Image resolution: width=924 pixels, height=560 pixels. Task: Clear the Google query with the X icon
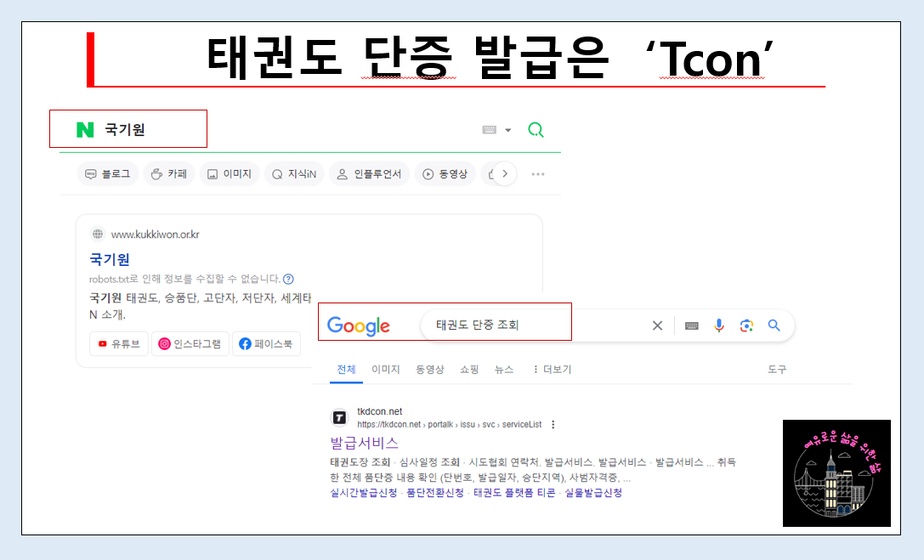(657, 325)
